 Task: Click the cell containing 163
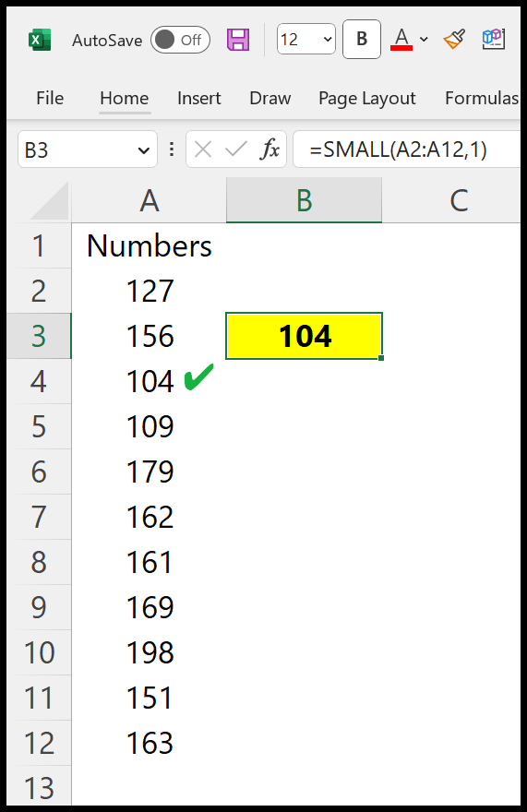(x=149, y=743)
